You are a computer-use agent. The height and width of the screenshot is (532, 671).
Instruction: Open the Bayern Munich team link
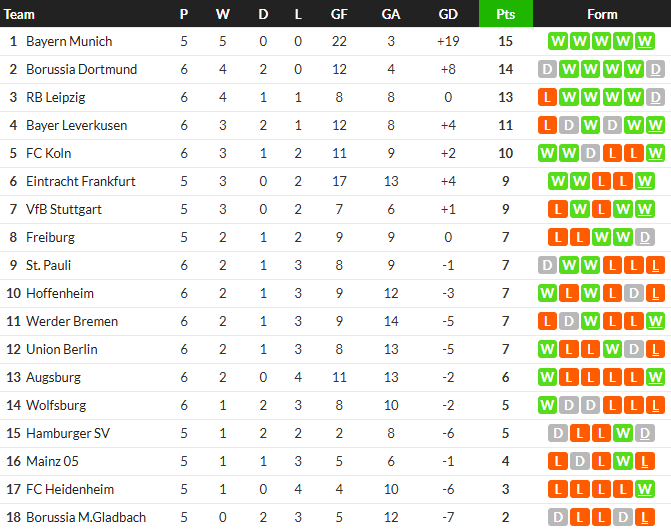tap(69, 42)
